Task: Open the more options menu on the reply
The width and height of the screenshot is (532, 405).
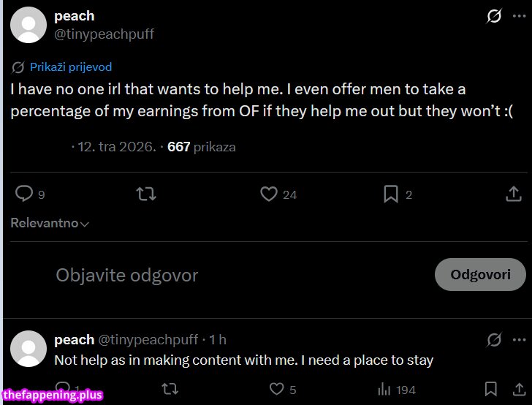Action: point(519,340)
